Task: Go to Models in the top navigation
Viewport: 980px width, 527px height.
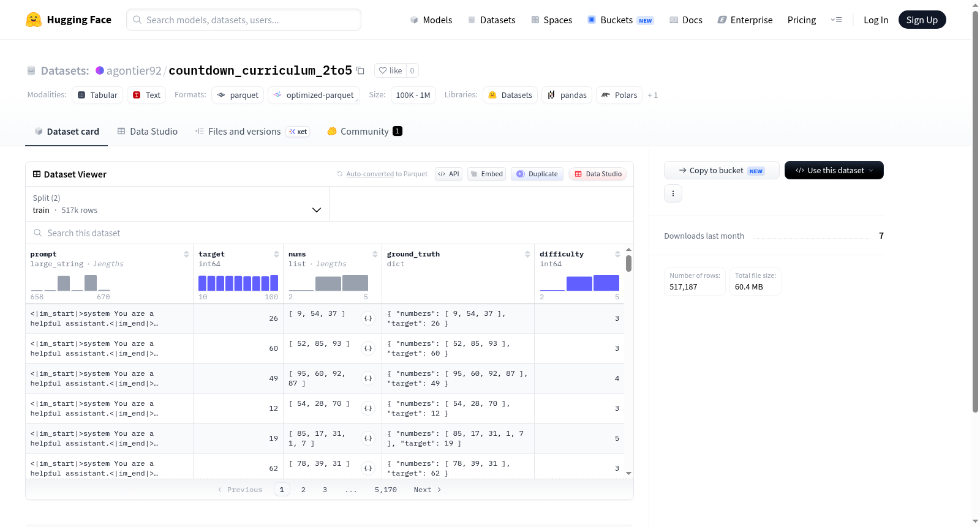Action: (431, 20)
